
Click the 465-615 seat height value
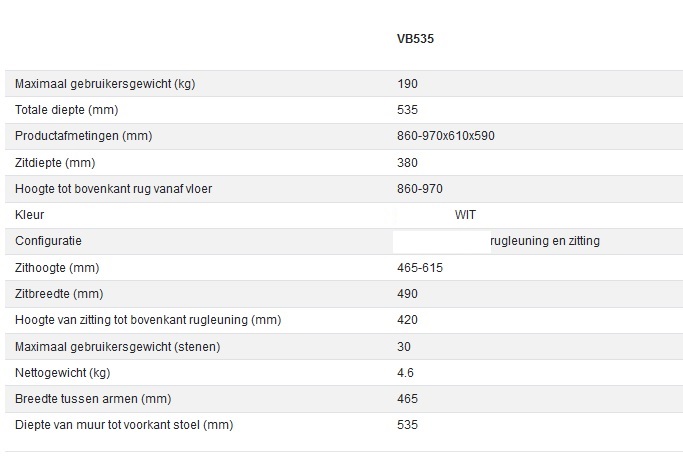pyautogui.click(x=420, y=268)
